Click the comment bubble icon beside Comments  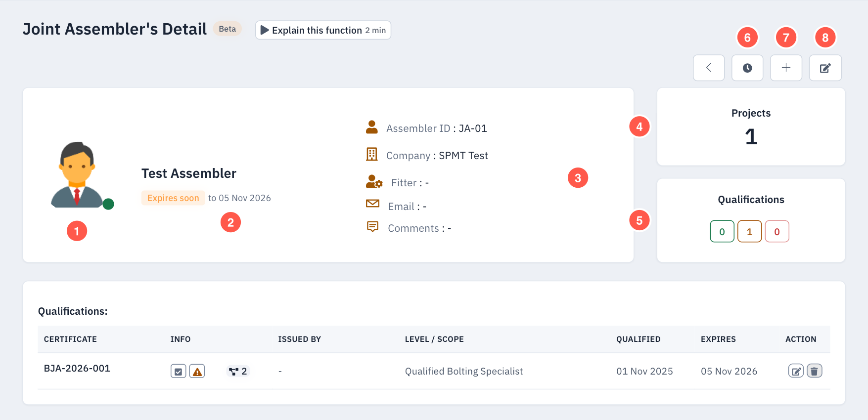tap(372, 227)
